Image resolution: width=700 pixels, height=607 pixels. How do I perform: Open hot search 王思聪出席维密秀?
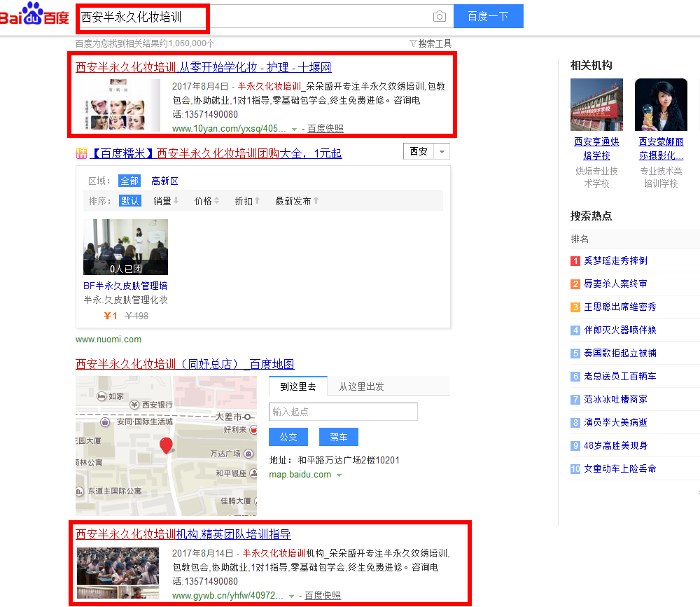(x=620, y=307)
